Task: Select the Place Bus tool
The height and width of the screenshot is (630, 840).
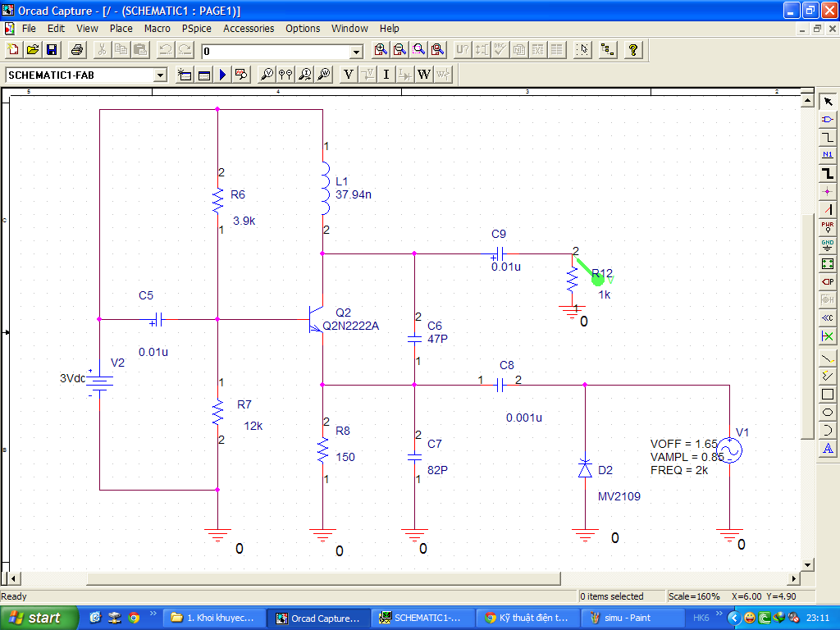Action: (x=828, y=173)
